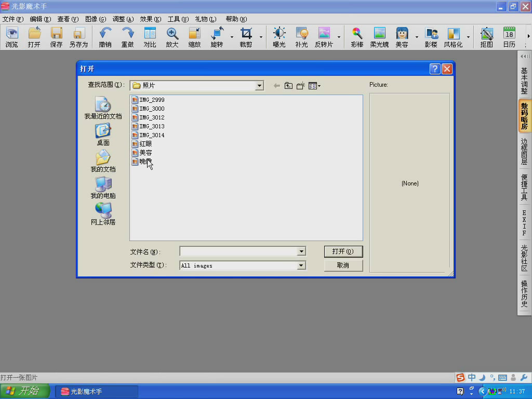Viewport: 532px width, 399px height.
Task: Click the 打开(O) button in dialog
Action: 343,251
